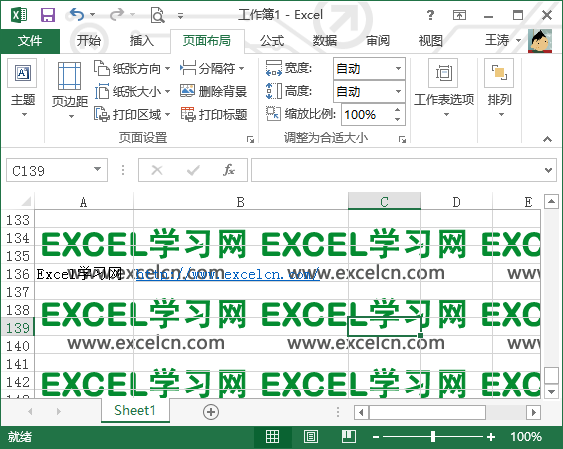Click the horizontal scrollbar right arrow
This screenshot has height=449, width=563.
point(534,412)
